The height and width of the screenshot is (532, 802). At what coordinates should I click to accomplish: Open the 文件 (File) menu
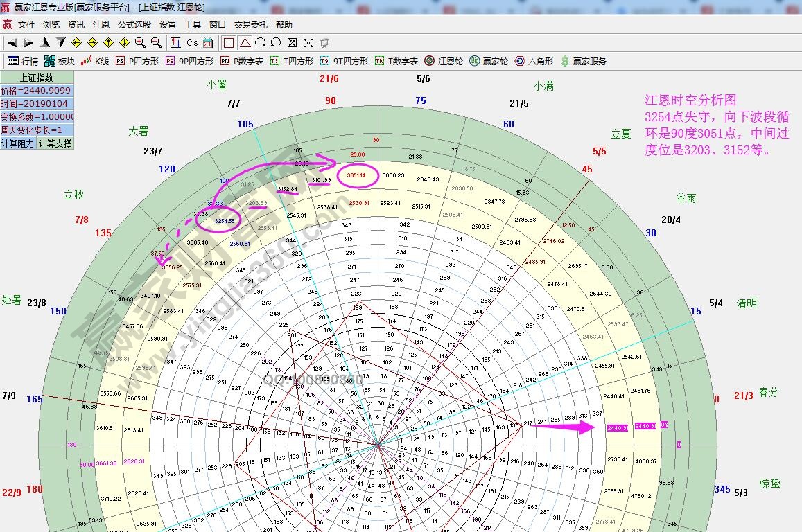(x=26, y=24)
